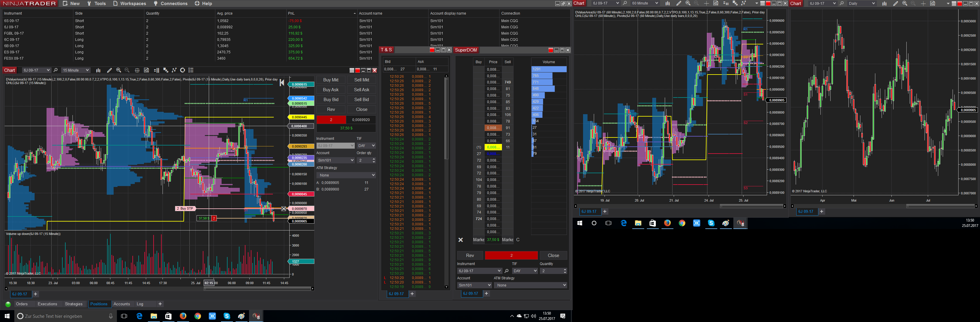Expand ATM Strategy dropdown in SuperDOM
This screenshot has width=980, height=322.
tap(531, 285)
